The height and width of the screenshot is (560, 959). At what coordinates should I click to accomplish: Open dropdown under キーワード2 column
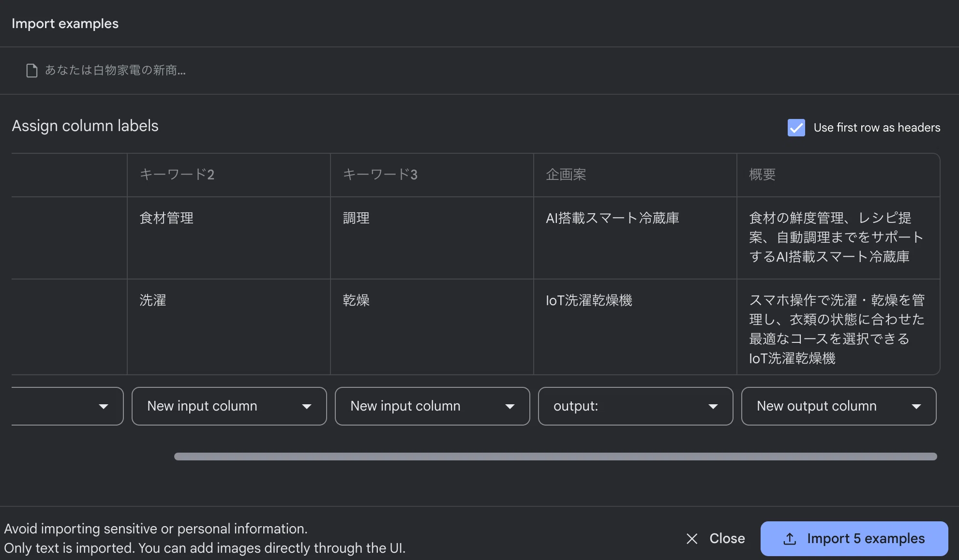click(x=229, y=406)
